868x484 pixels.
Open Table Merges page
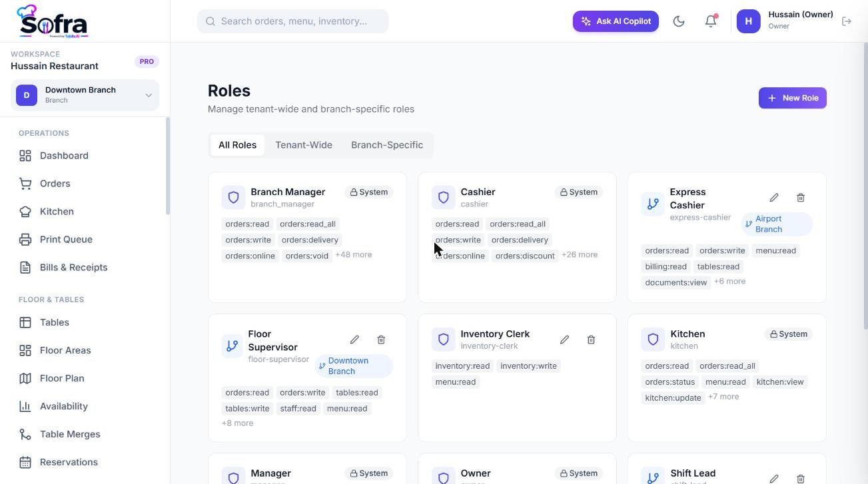(x=85, y=434)
